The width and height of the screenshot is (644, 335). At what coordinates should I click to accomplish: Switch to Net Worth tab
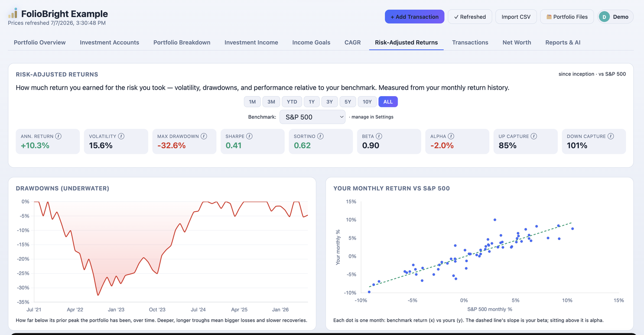click(x=517, y=42)
